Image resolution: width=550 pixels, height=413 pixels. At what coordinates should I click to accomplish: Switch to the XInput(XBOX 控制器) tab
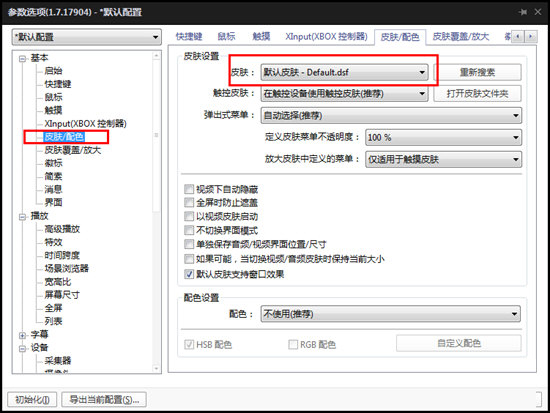click(326, 36)
